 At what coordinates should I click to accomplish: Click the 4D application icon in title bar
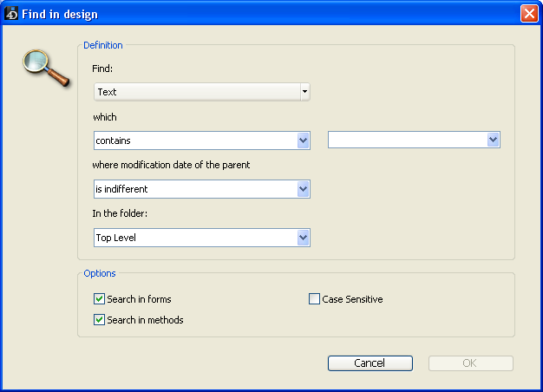click(x=12, y=14)
